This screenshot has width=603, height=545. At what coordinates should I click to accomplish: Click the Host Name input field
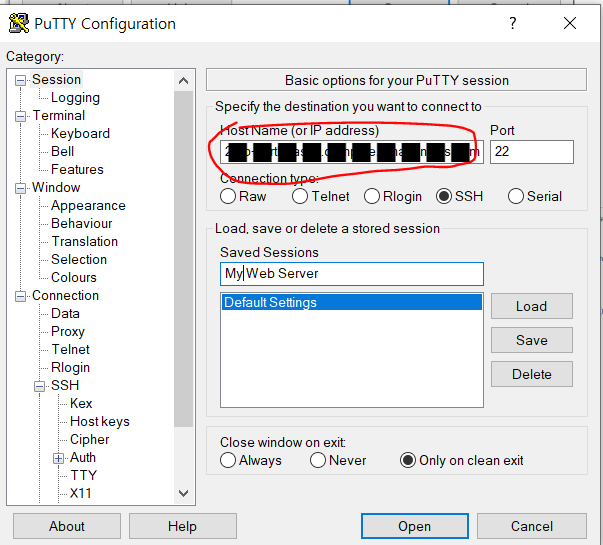coord(351,152)
